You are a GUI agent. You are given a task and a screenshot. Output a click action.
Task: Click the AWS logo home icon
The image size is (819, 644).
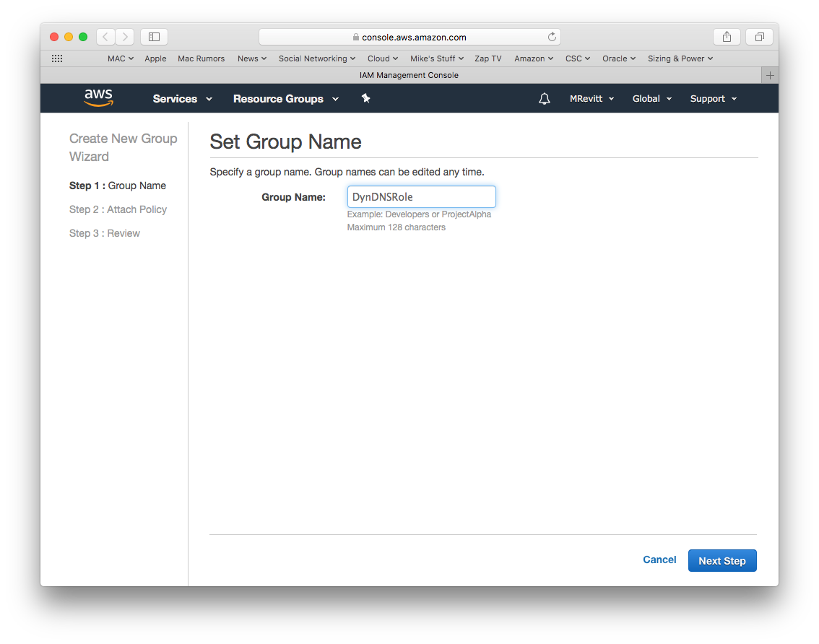click(x=99, y=97)
